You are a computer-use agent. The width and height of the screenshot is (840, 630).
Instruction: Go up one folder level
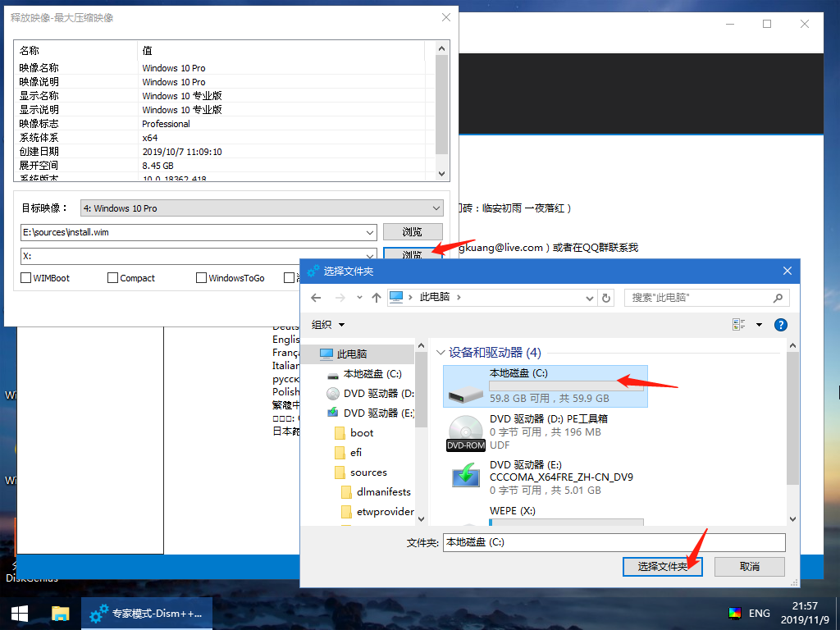point(376,298)
